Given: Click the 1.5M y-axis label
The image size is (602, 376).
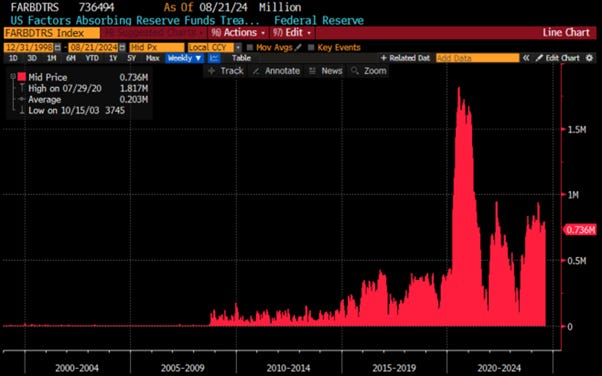Looking at the screenshot, I should [577, 130].
